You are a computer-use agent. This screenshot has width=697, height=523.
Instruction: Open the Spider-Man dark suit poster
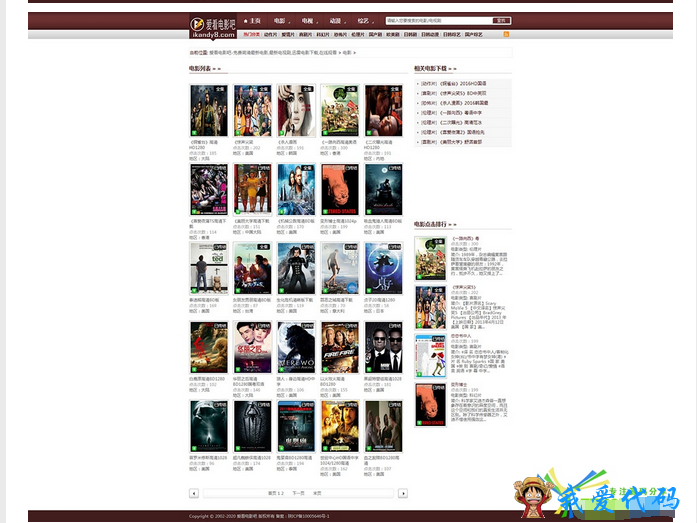tap(252, 426)
